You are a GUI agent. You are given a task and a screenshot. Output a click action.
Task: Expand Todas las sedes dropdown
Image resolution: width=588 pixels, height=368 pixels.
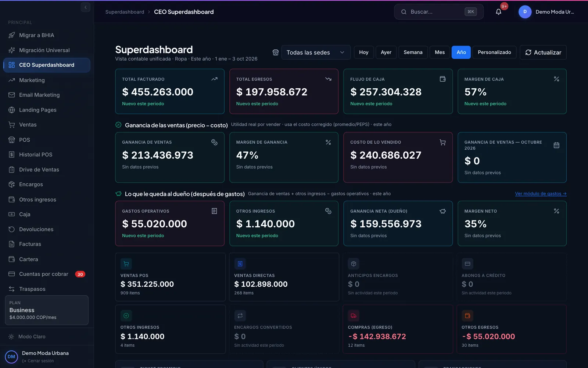coord(316,53)
